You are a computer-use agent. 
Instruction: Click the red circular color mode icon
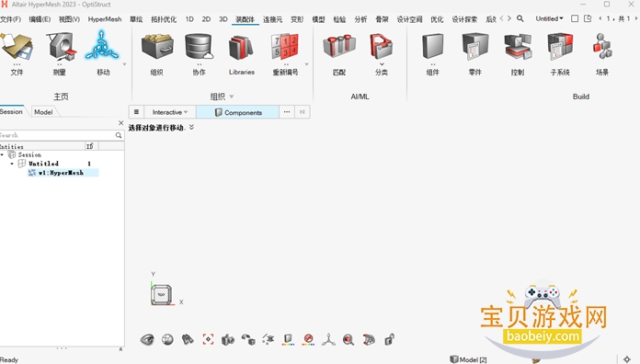pos(309,339)
